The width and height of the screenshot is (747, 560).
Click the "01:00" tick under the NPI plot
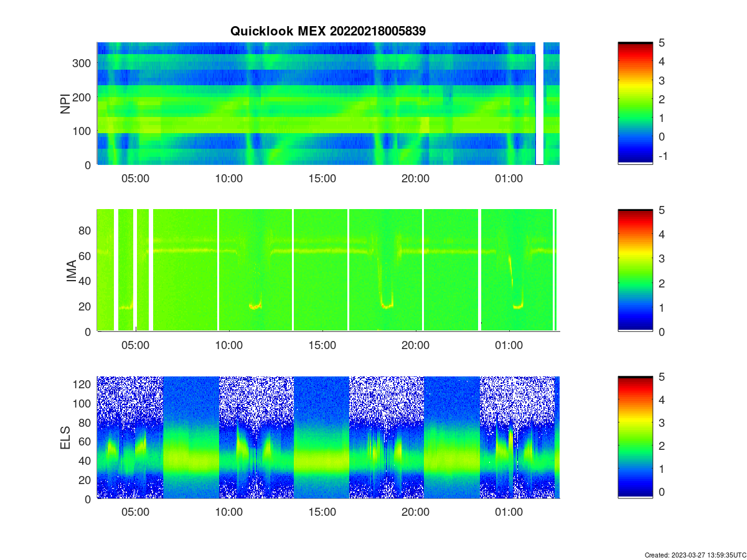509,178
